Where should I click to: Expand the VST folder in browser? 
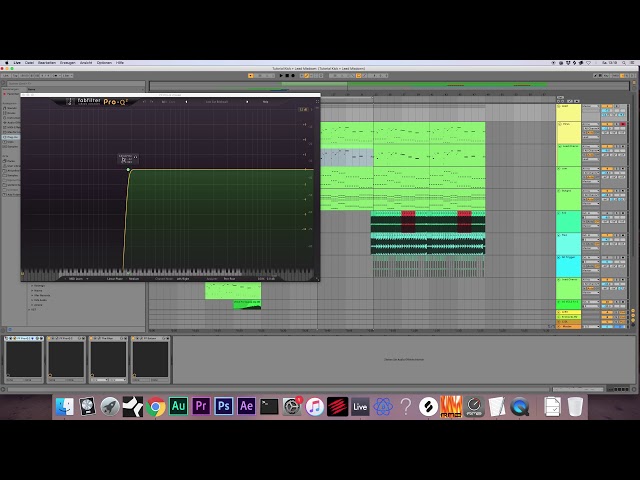coord(29,310)
